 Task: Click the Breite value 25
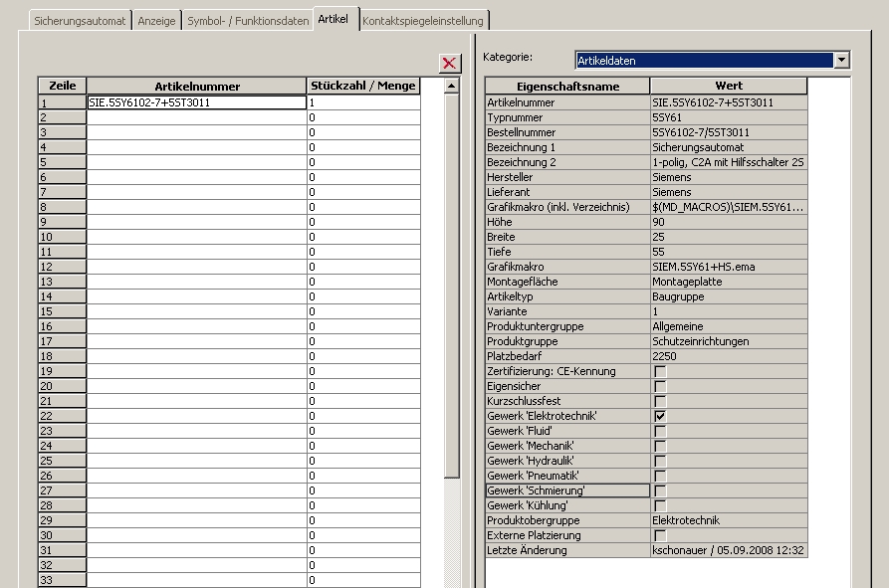click(x=729, y=237)
